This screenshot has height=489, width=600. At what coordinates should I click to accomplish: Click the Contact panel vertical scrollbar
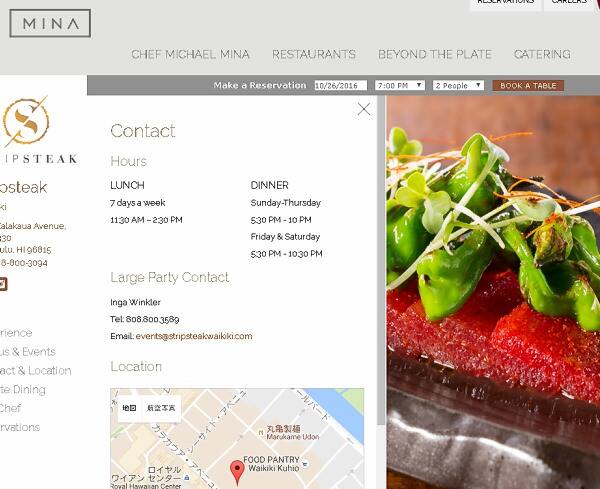381,260
